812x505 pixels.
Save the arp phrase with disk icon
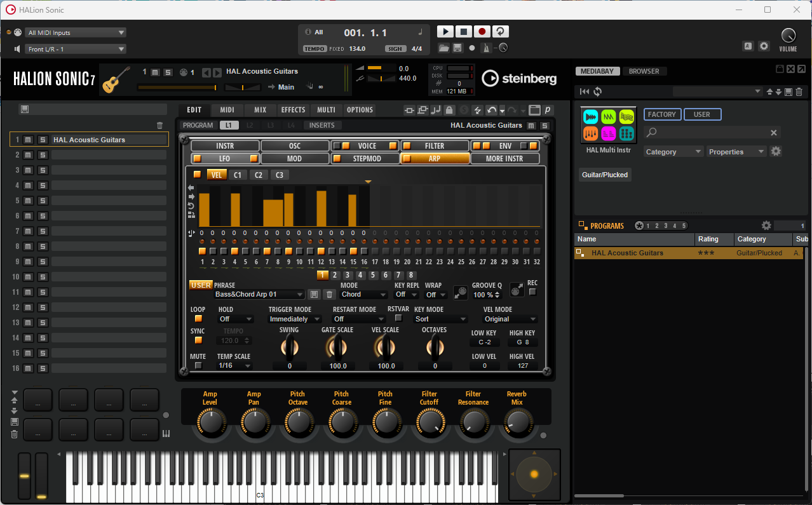pyautogui.click(x=314, y=294)
